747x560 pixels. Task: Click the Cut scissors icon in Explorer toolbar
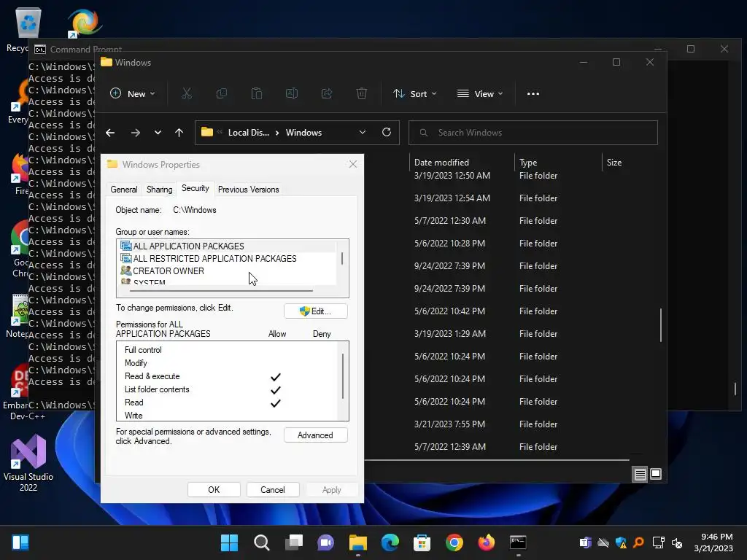tap(186, 94)
